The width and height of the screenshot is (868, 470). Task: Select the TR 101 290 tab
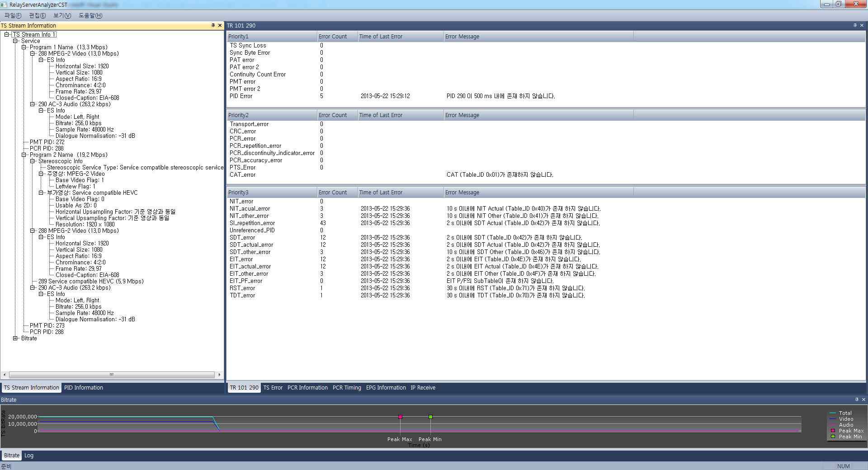244,388
